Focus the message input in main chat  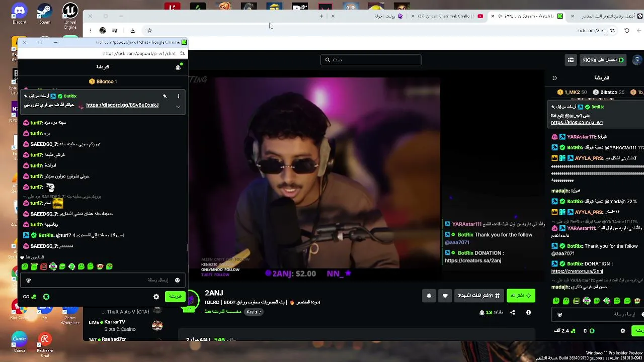599,314
